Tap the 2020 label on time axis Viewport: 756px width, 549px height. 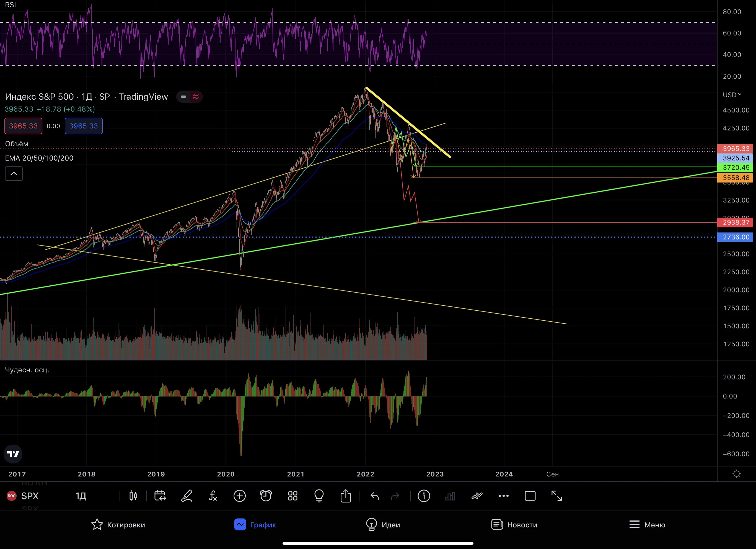(x=226, y=474)
